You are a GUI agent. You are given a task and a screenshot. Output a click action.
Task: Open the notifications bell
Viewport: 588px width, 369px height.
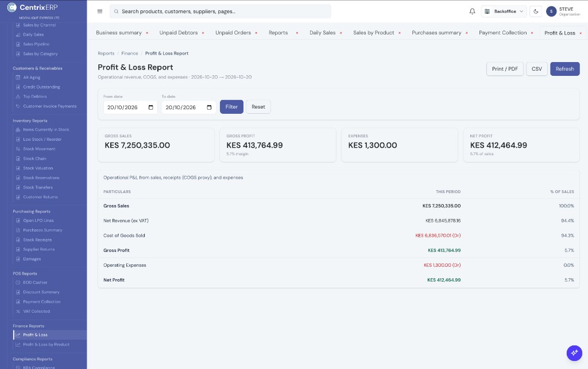tap(472, 11)
